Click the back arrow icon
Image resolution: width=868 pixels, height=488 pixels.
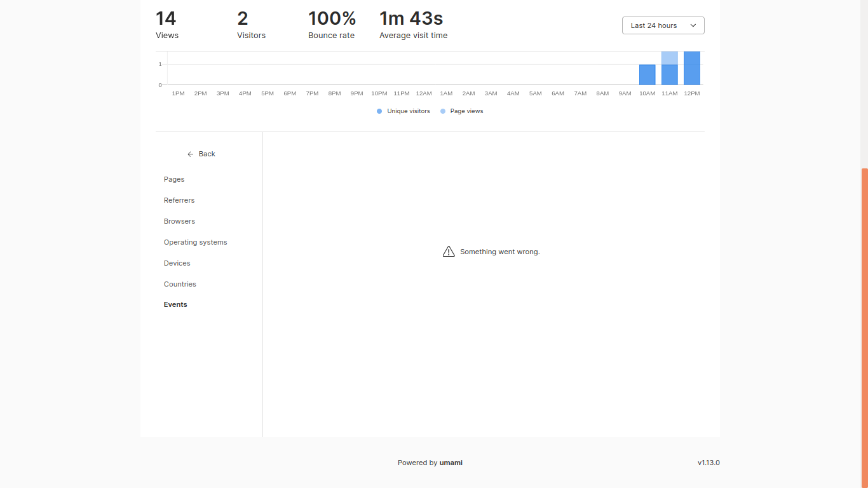click(x=189, y=154)
